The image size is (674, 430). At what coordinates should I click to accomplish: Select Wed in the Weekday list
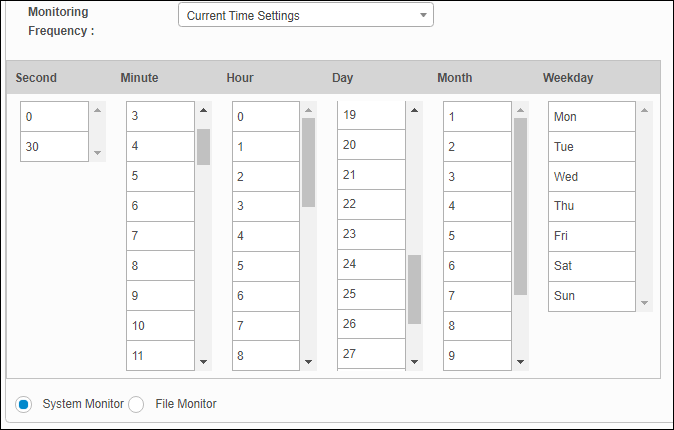point(591,177)
